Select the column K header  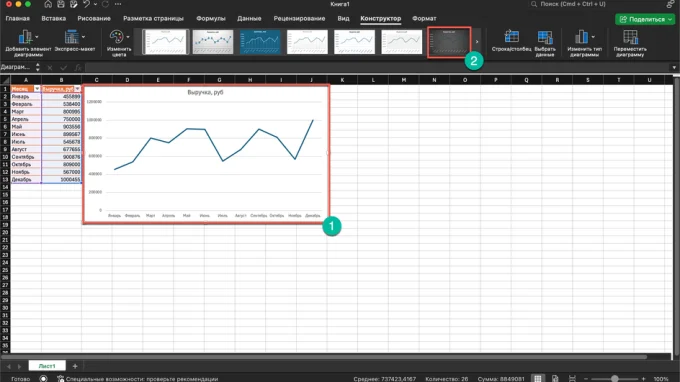click(x=342, y=80)
